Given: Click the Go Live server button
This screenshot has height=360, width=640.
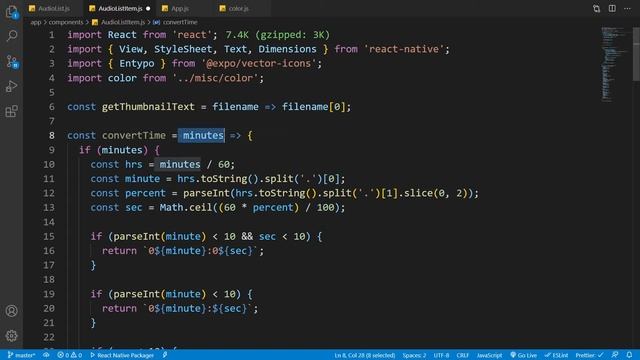Looking at the screenshot, I should tap(524, 355).
